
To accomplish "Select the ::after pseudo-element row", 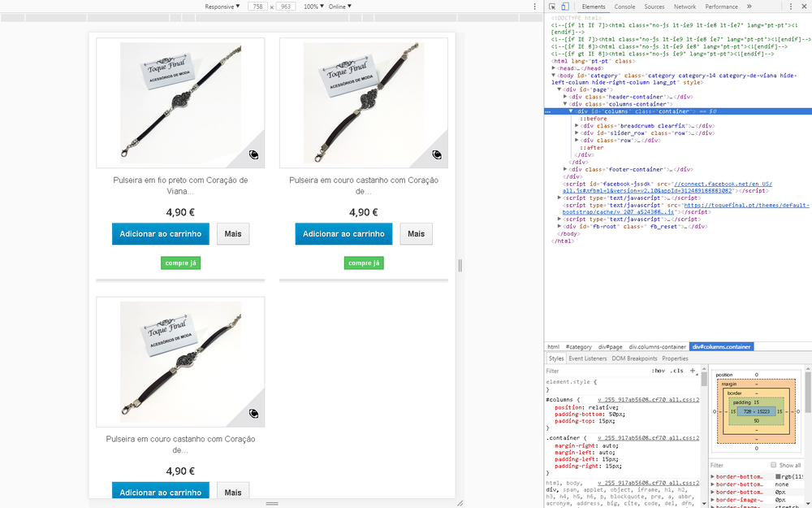I will click(591, 148).
